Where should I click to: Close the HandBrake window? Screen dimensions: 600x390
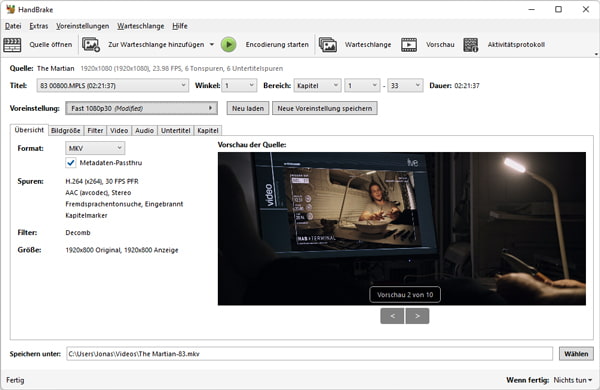(586, 9)
